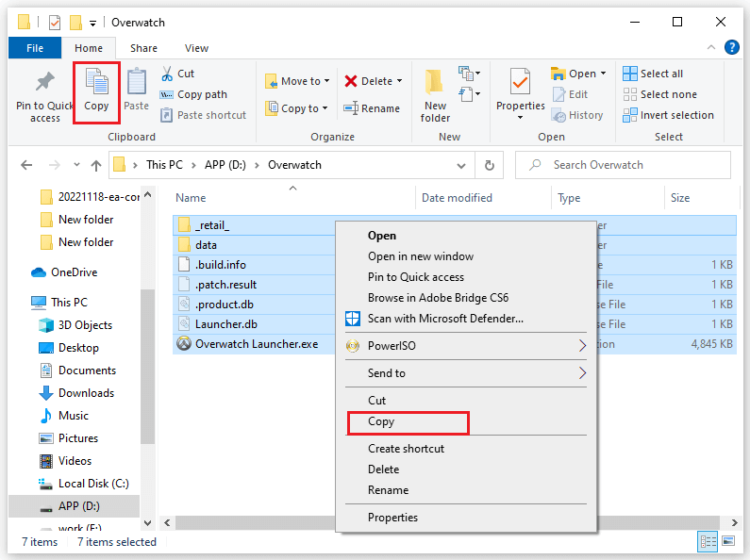Viewport: 750px width, 560px height.
Task: Click Select all in the ribbon
Action: (653, 74)
